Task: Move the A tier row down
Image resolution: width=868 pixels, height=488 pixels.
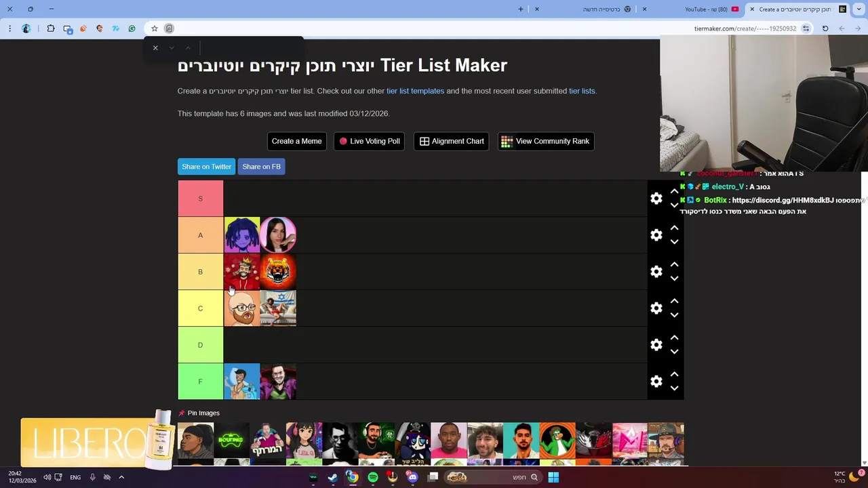Action: [674, 242]
